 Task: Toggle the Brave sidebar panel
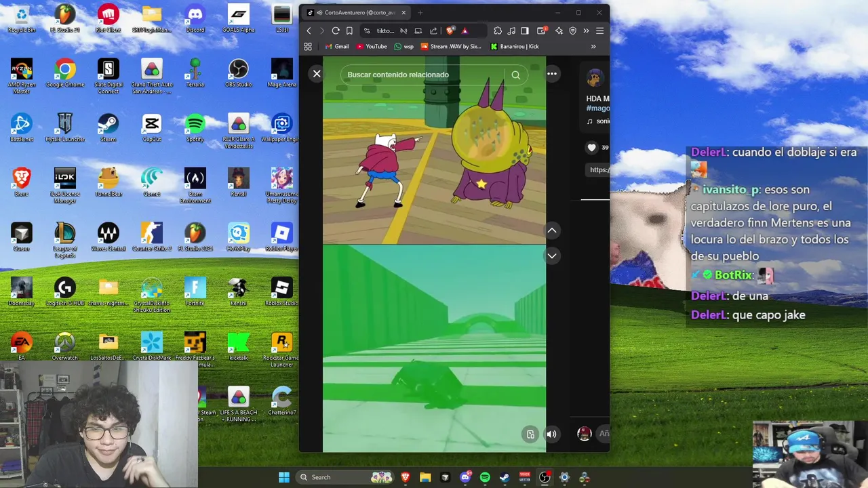tap(524, 30)
